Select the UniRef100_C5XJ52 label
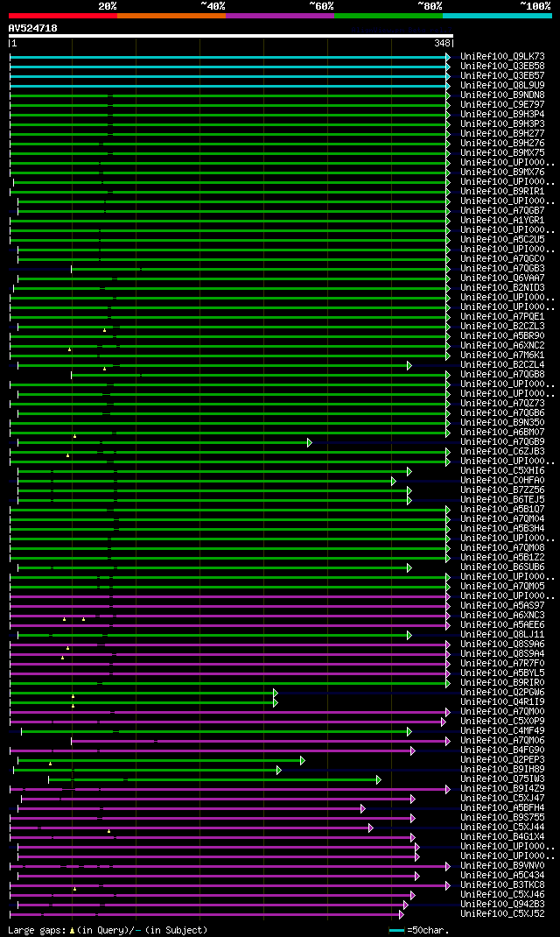Image resolution: width=560 pixels, height=937 pixels. [502, 913]
